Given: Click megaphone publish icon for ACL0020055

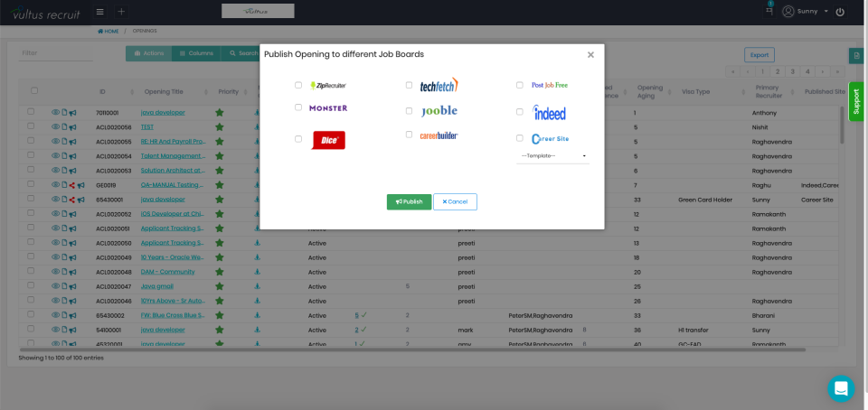Looking at the screenshot, I should click(73, 142).
